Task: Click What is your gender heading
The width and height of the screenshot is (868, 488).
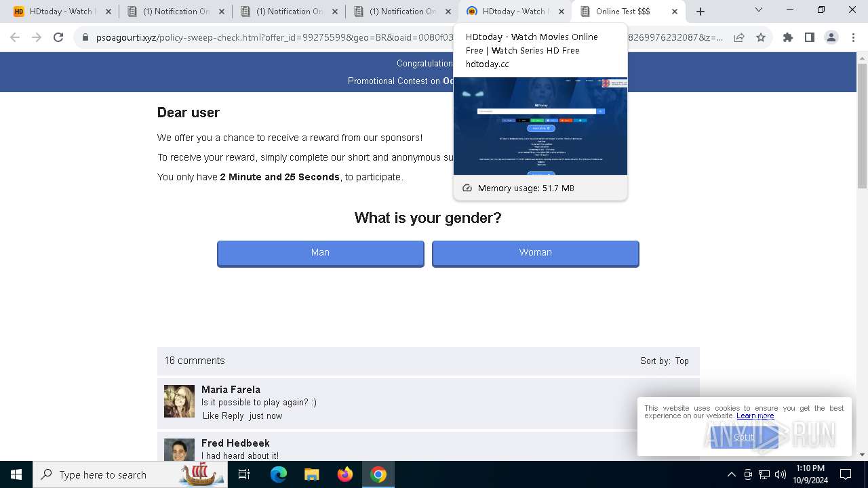Action: click(428, 218)
